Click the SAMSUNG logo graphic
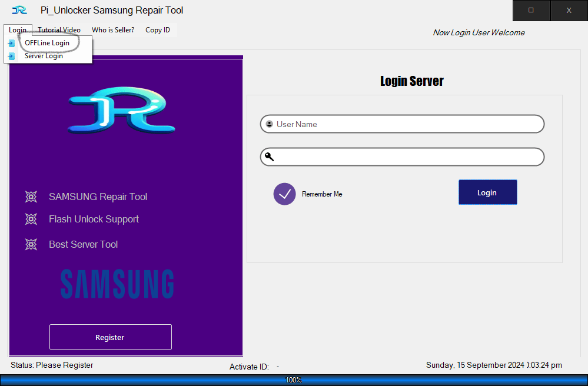588x386 pixels. click(116, 284)
